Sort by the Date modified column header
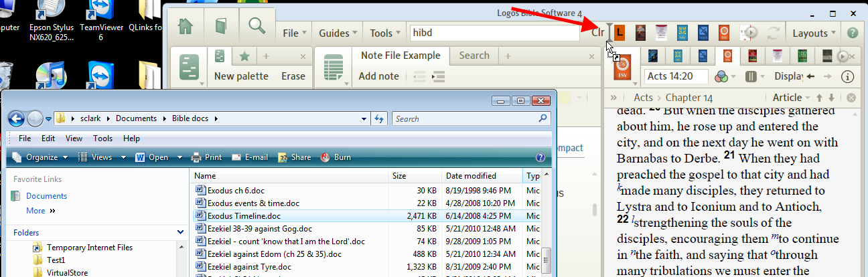The height and width of the screenshot is (277, 868). (x=482, y=176)
